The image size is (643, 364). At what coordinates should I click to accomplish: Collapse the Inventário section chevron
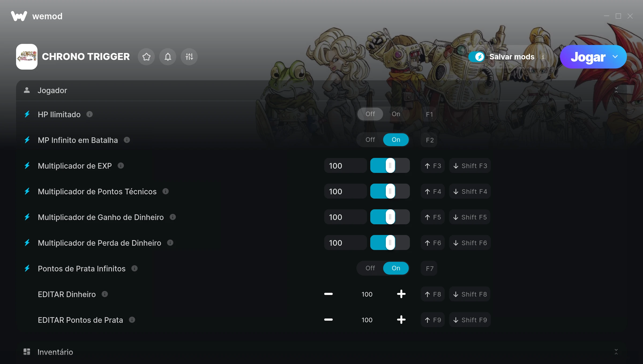click(x=616, y=352)
